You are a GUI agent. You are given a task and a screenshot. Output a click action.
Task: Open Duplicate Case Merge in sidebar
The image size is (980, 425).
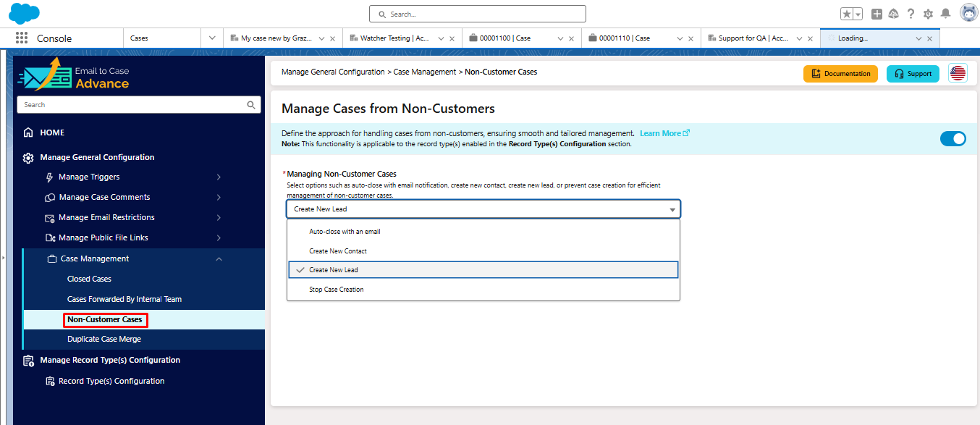104,339
